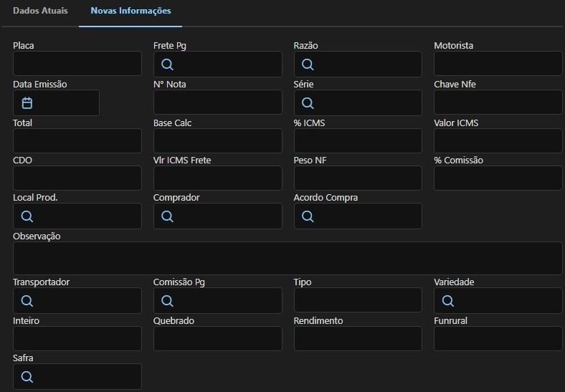This screenshot has height=392, width=565.
Task: Select the Chave Nfe input field
Action: click(x=498, y=103)
